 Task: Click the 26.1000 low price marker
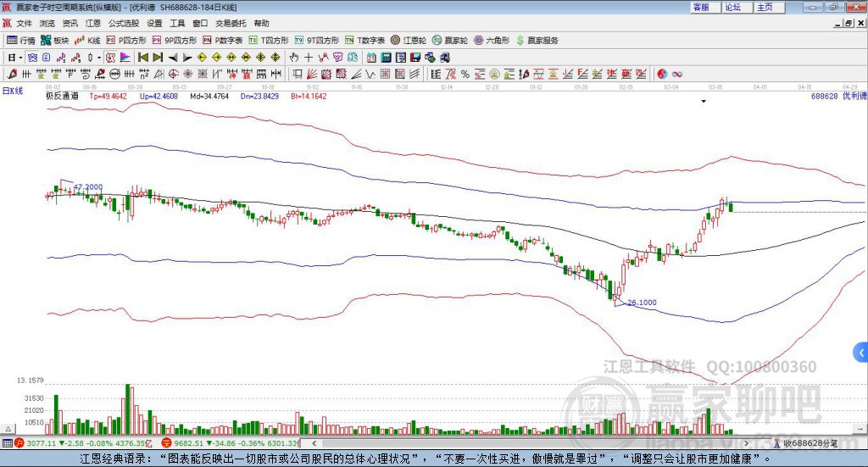642,303
